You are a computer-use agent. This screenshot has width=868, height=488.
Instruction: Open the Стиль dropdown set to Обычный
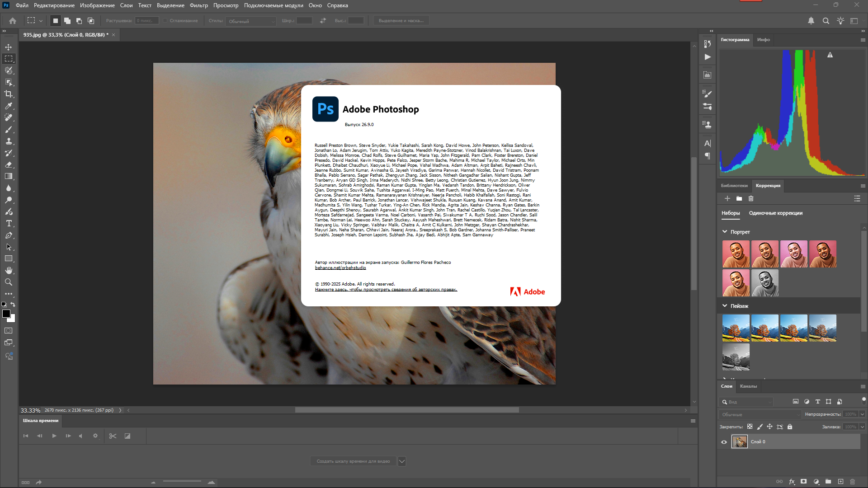[251, 21]
